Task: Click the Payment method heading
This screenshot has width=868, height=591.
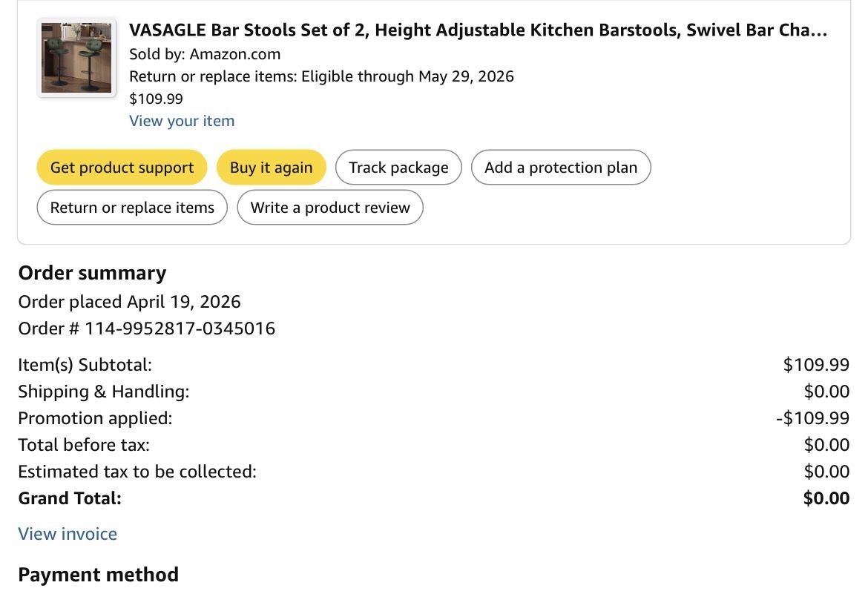Action: click(98, 575)
